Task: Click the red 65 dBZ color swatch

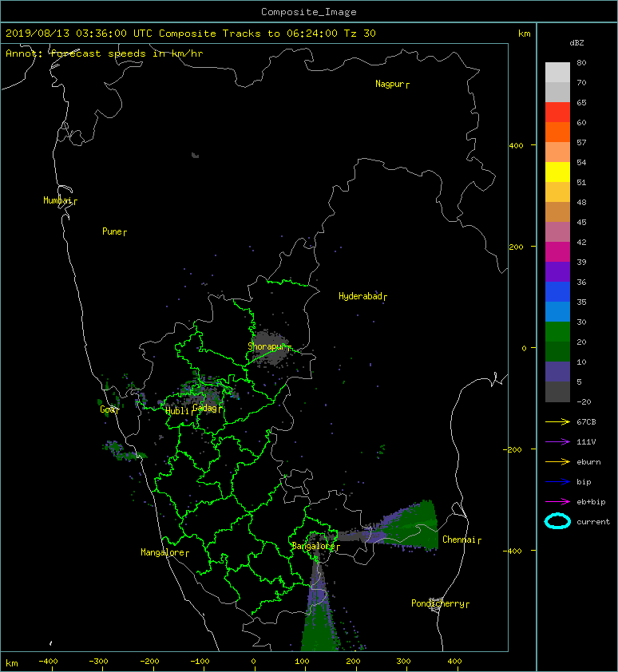Action: [557, 113]
